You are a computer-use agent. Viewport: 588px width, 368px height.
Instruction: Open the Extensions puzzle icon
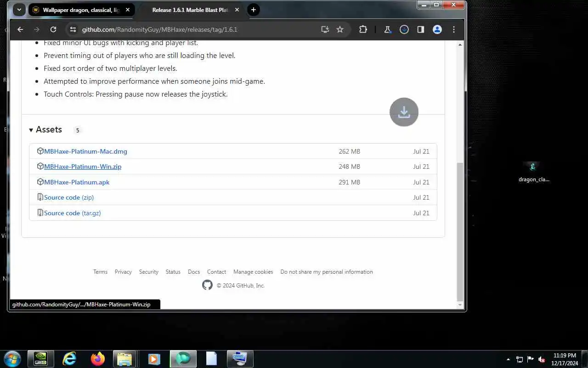pyautogui.click(x=363, y=29)
